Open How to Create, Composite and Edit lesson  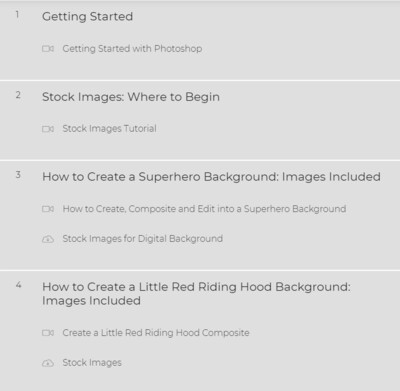click(x=204, y=209)
